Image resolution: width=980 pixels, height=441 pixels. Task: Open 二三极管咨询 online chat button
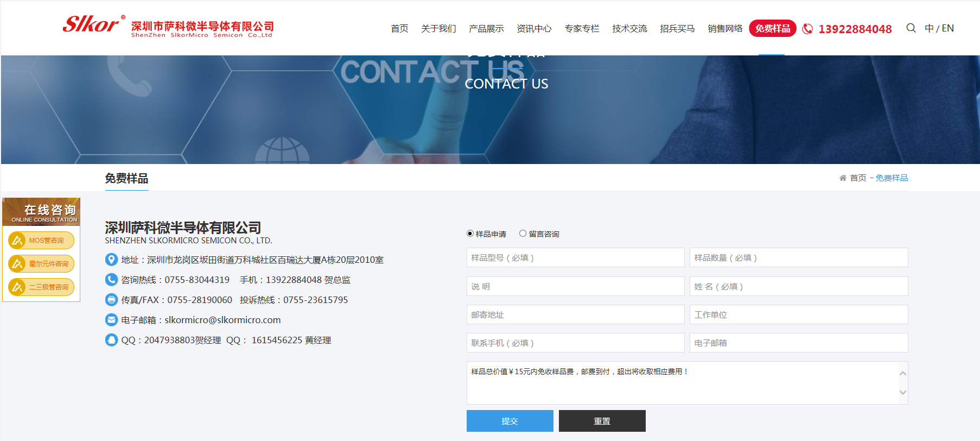coord(41,287)
